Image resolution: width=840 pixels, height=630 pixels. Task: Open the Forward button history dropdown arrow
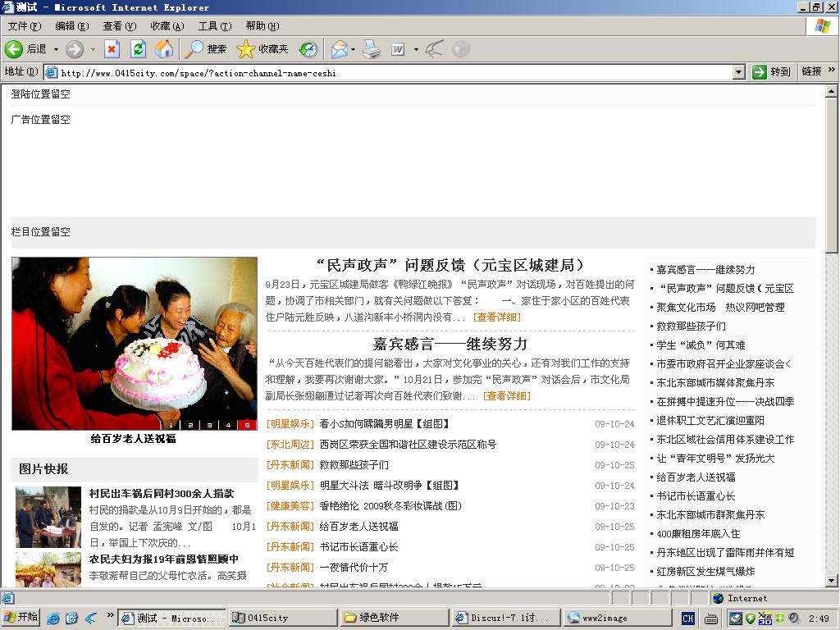[93, 49]
